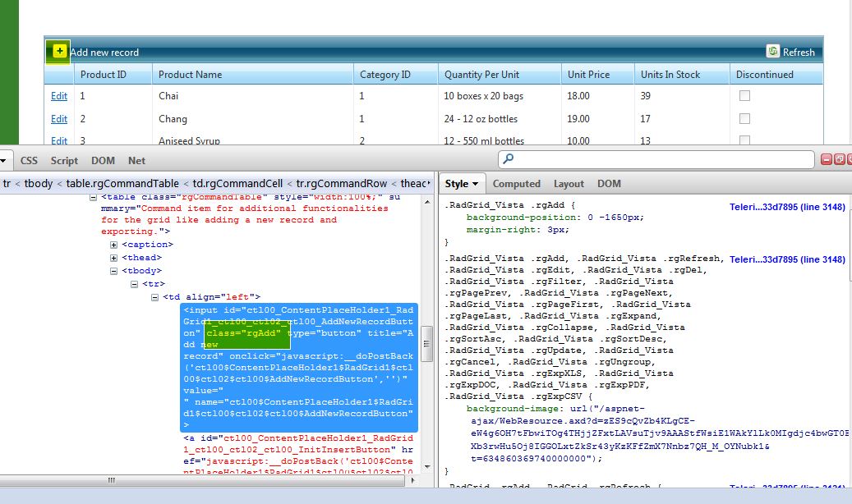The width and height of the screenshot is (852, 504).
Task: Sort grid by Unit Price column header
Action: [588, 75]
